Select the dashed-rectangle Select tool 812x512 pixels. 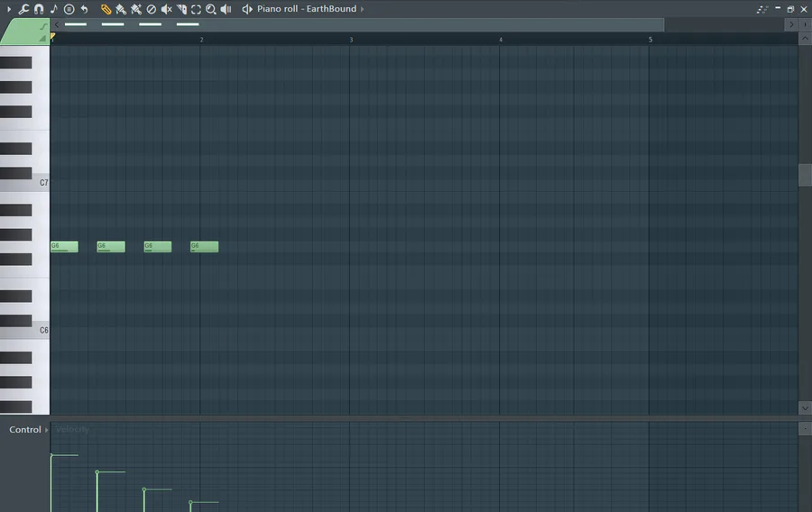pos(197,9)
